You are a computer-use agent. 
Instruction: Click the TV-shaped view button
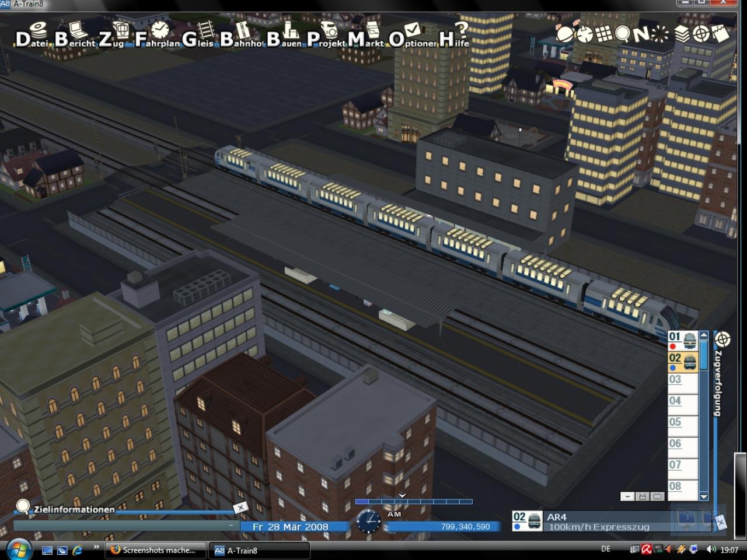(643, 496)
